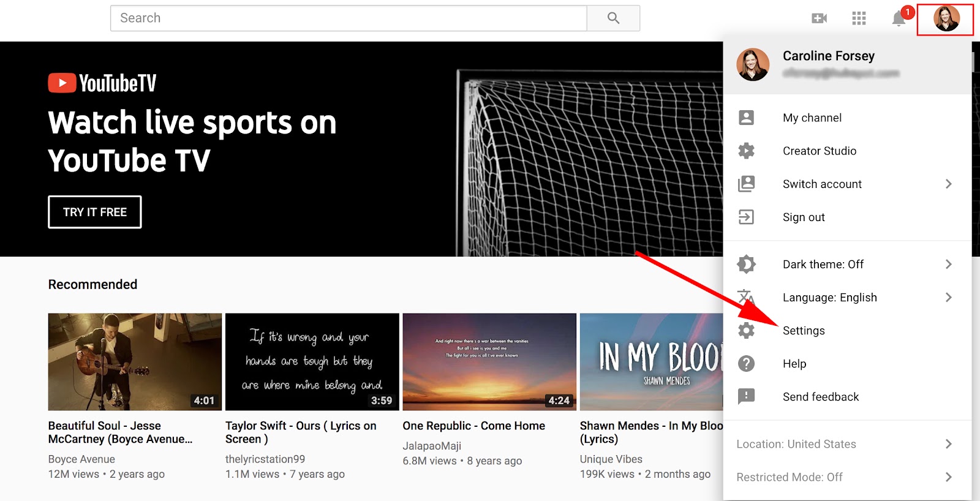Click the Dark theme icon

coord(746,264)
